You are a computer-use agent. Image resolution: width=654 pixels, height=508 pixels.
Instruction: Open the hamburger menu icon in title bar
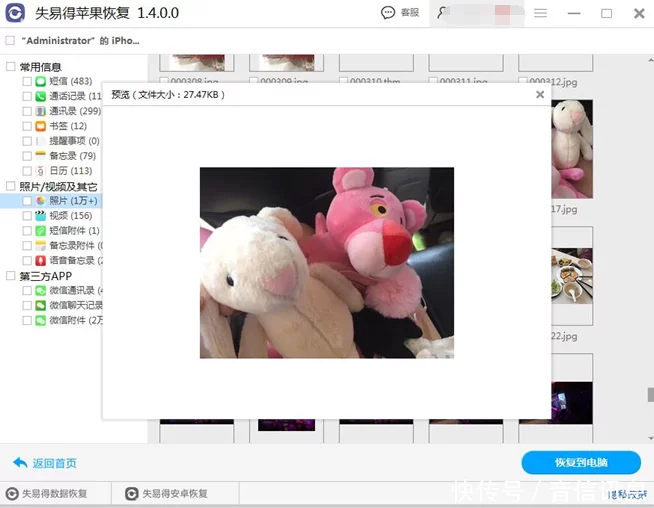pos(541,13)
